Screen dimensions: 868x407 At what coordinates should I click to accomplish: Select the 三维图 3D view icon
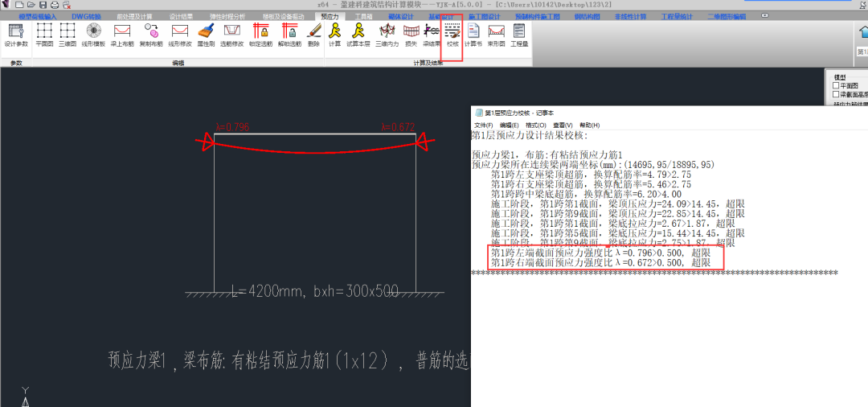(68, 35)
